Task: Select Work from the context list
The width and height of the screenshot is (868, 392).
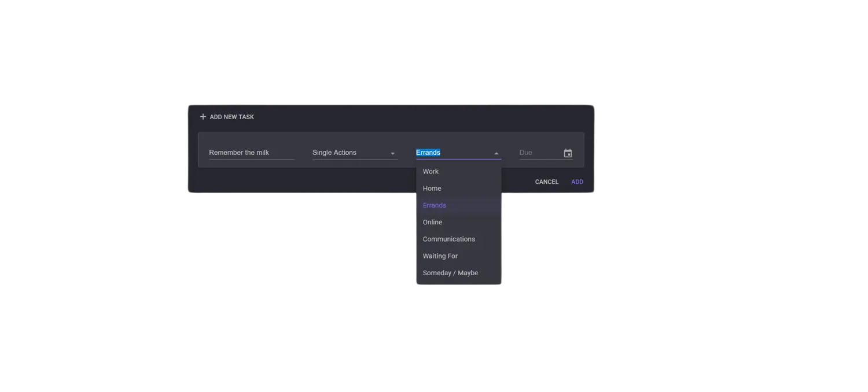Action: tap(431, 171)
